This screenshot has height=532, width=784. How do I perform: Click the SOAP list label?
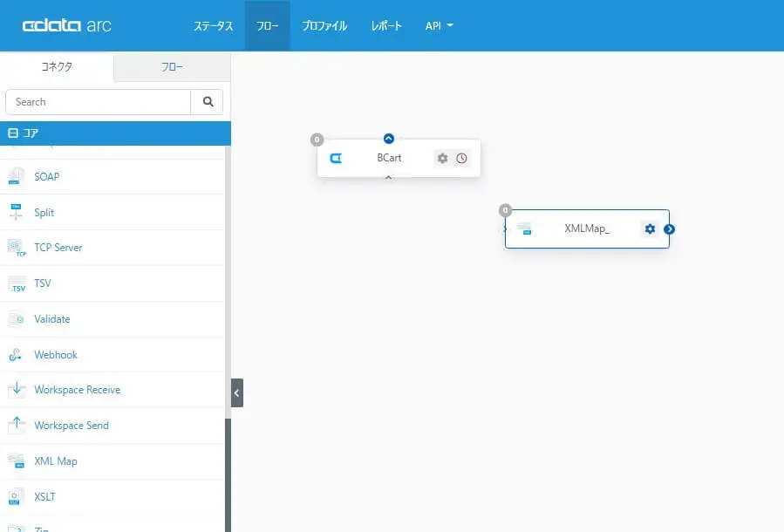46,176
